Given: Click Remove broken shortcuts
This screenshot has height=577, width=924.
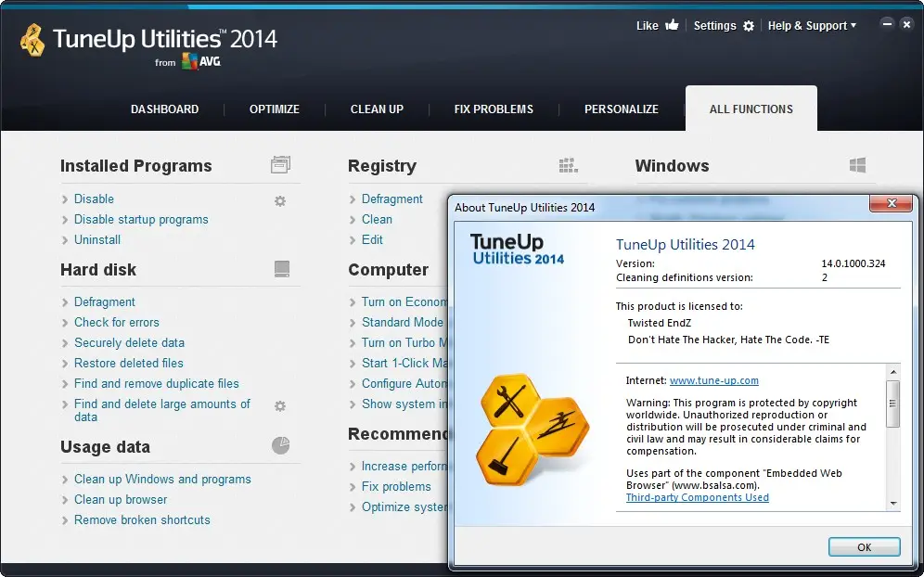Looking at the screenshot, I should click(142, 519).
